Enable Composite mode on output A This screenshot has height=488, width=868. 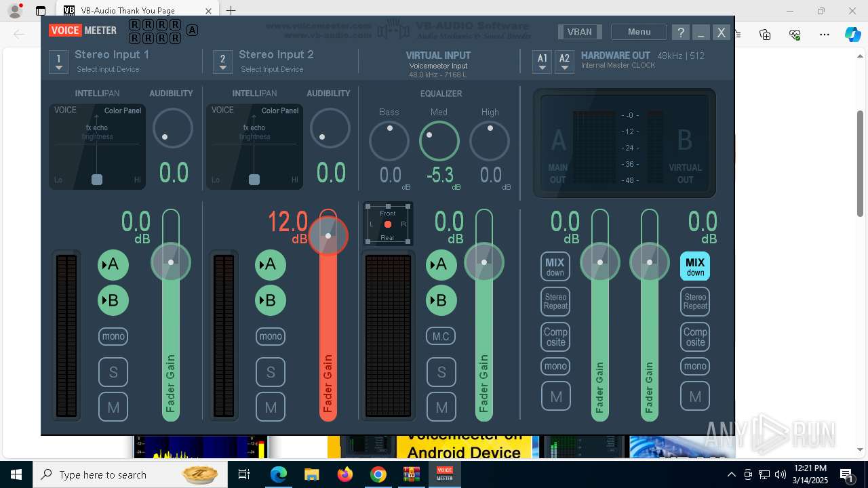pos(555,337)
